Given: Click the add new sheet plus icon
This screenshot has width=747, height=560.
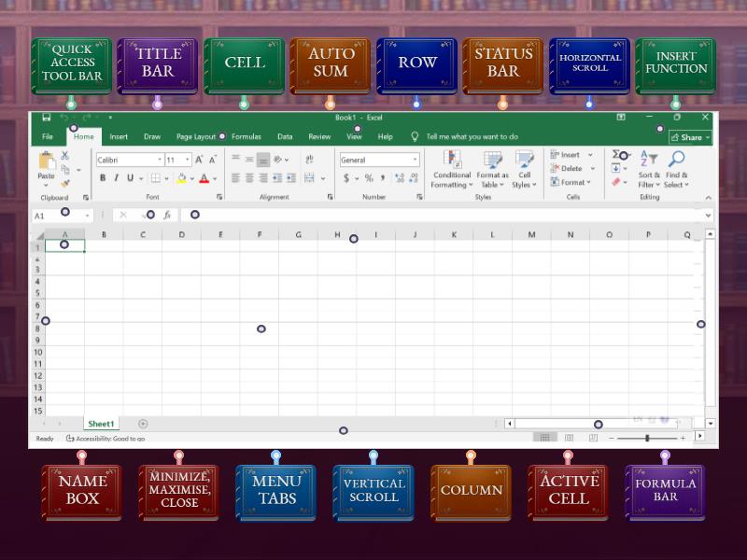Looking at the screenshot, I should tap(143, 424).
